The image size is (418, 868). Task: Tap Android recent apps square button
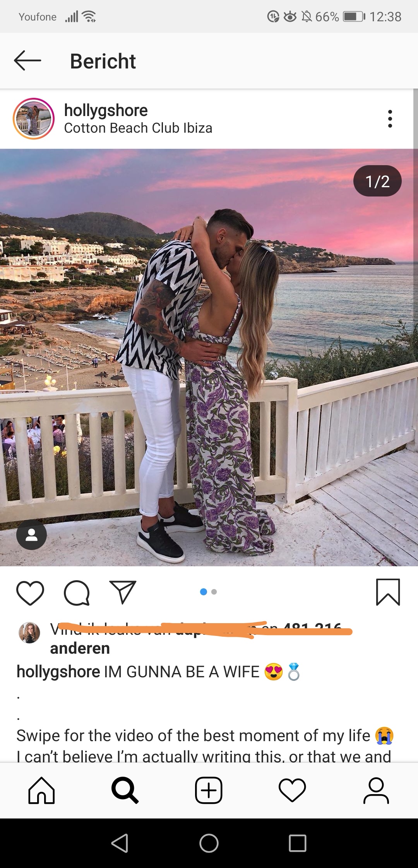tap(298, 843)
